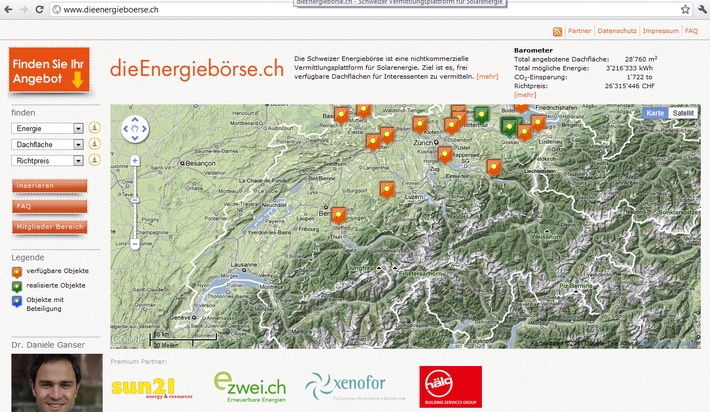Click the blue Objekte mit Beteiligung legend icon
The image size is (710, 412).
(x=17, y=302)
